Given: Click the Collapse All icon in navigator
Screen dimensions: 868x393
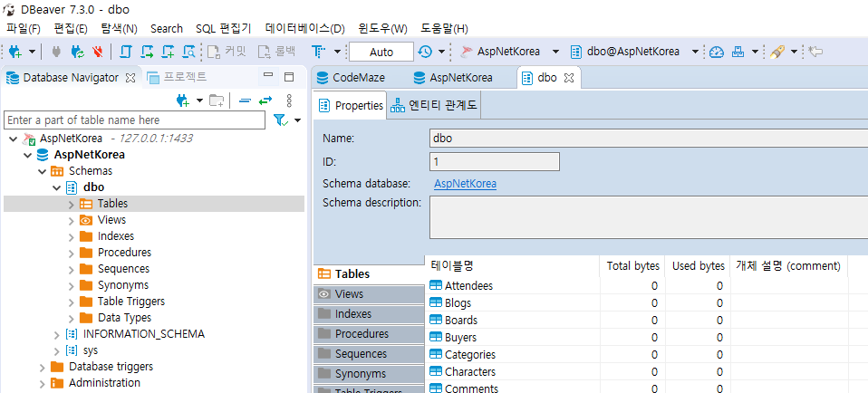Looking at the screenshot, I should point(245,101).
